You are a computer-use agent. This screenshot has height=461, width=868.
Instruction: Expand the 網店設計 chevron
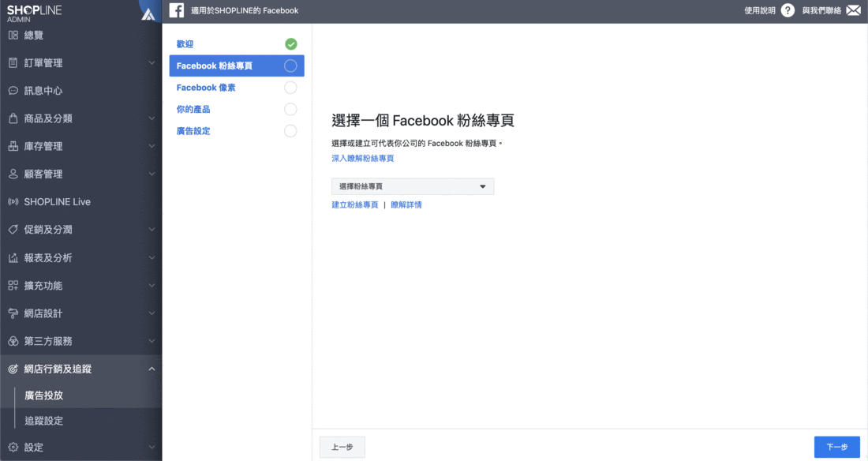tap(152, 313)
